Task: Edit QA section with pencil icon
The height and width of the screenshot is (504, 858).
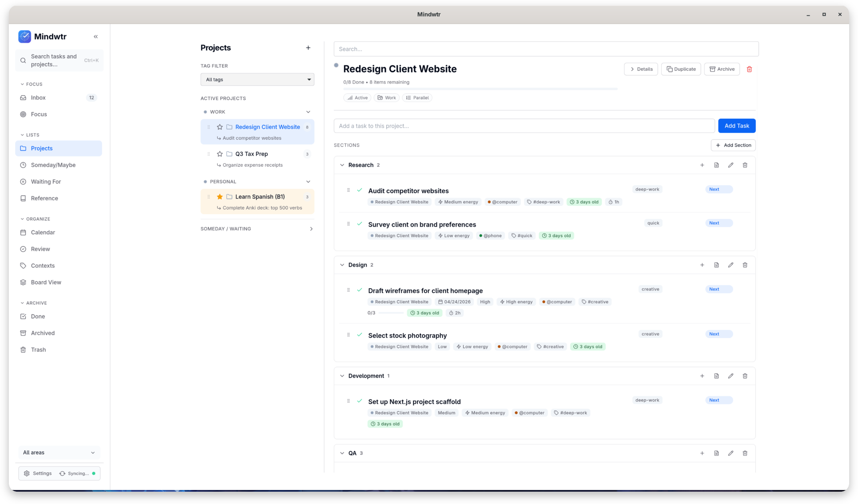Action: click(x=731, y=453)
